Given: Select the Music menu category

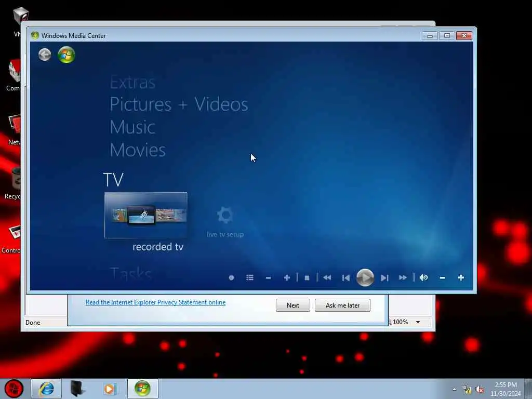Looking at the screenshot, I should pyautogui.click(x=132, y=127).
